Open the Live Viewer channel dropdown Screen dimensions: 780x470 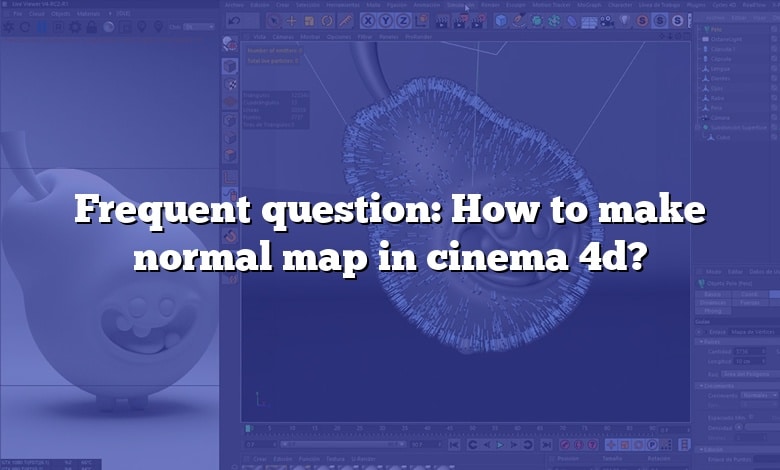199,27
